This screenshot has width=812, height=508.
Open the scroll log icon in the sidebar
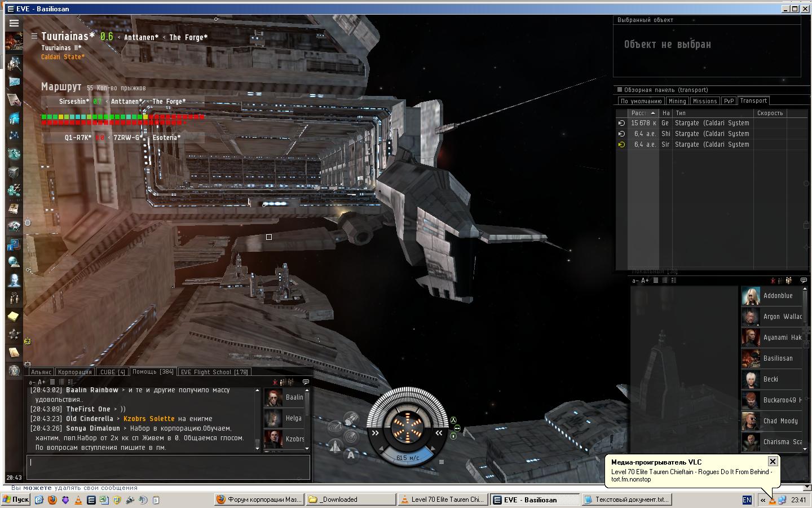[x=14, y=353]
